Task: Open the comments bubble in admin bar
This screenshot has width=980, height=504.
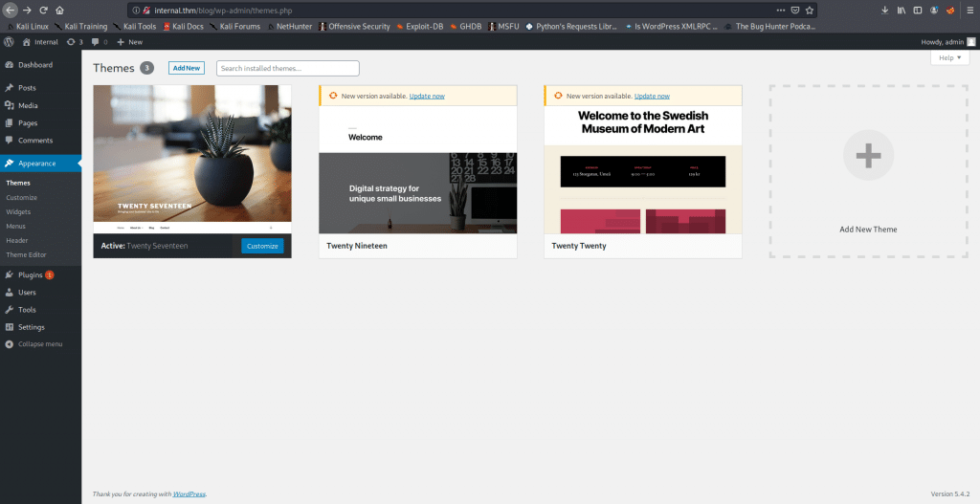Action: click(100, 42)
